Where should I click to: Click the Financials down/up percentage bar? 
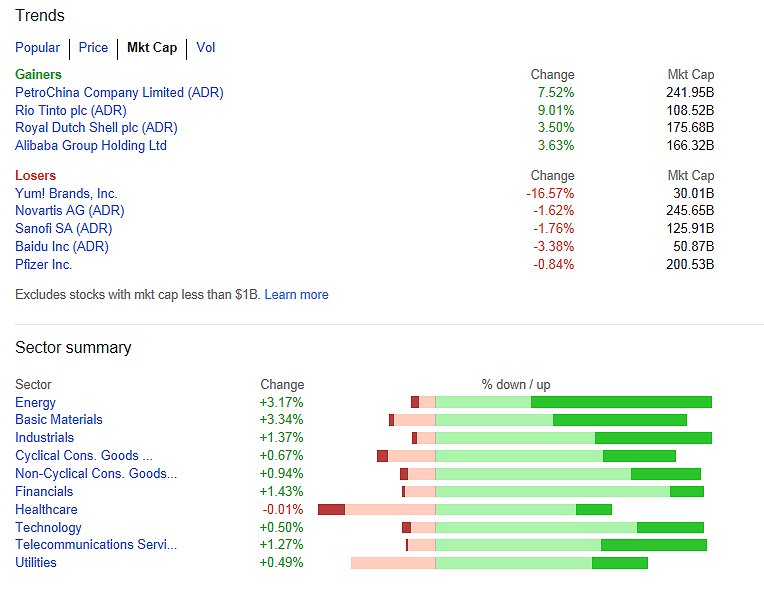pyautogui.click(x=553, y=492)
